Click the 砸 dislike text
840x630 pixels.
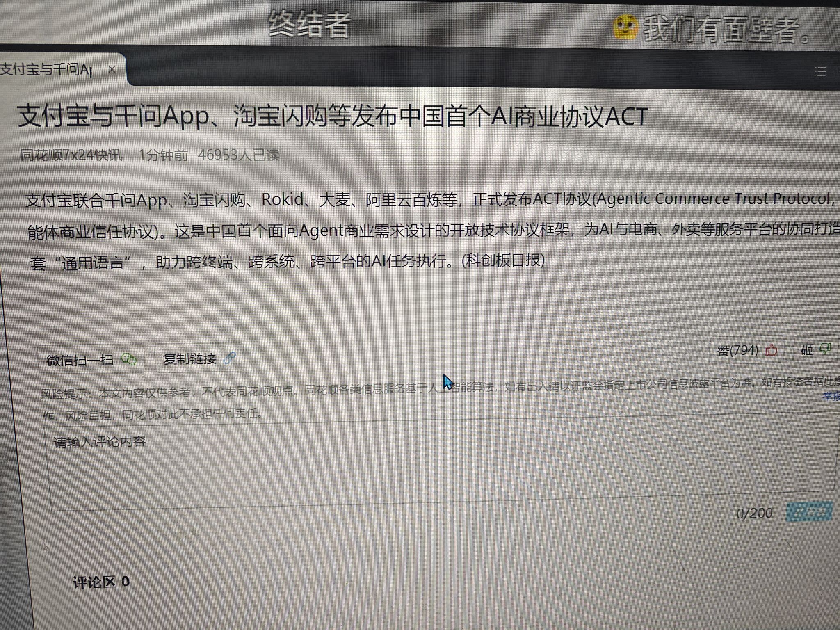coord(807,350)
